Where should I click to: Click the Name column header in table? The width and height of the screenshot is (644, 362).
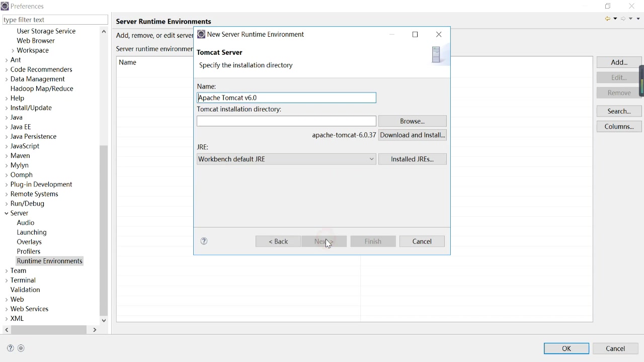tap(127, 62)
